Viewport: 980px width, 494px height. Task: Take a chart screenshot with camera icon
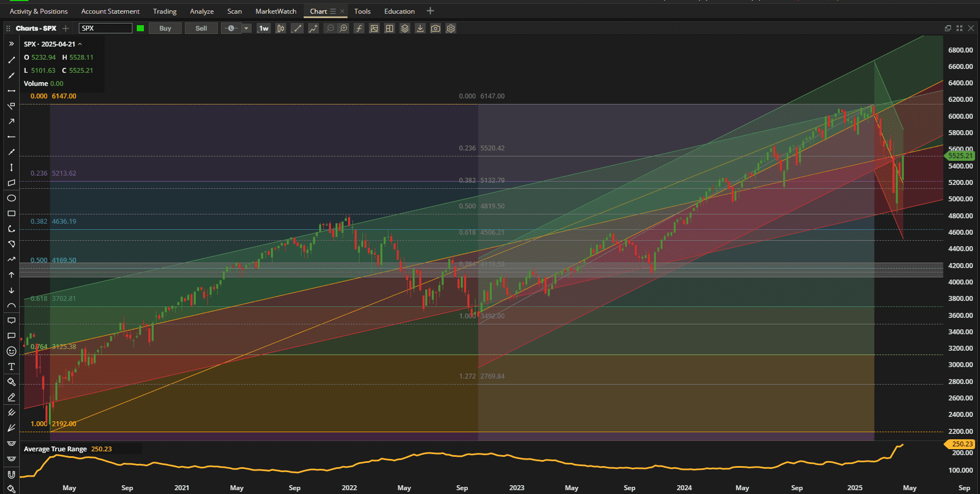pyautogui.click(x=436, y=28)
